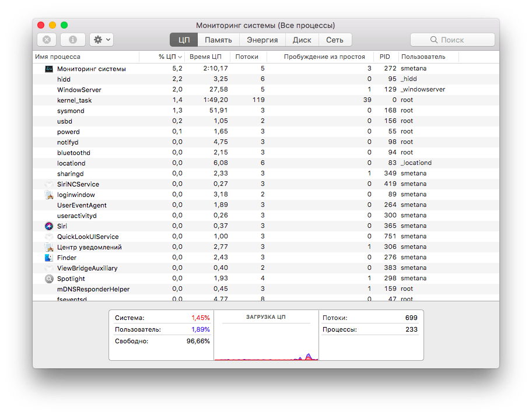This screenshot has width=532, height=415.
Task: Open the gear actions dropdown menu
Action: [101, 40]
